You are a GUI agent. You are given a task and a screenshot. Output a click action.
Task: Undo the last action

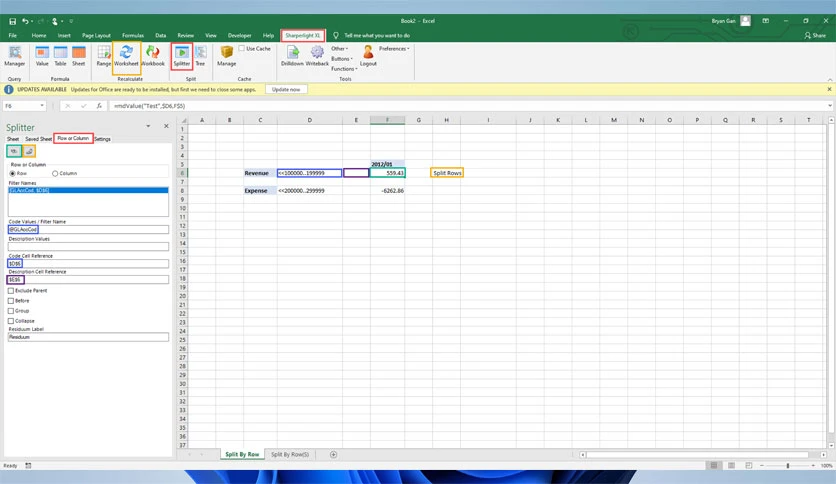point(25,21)
